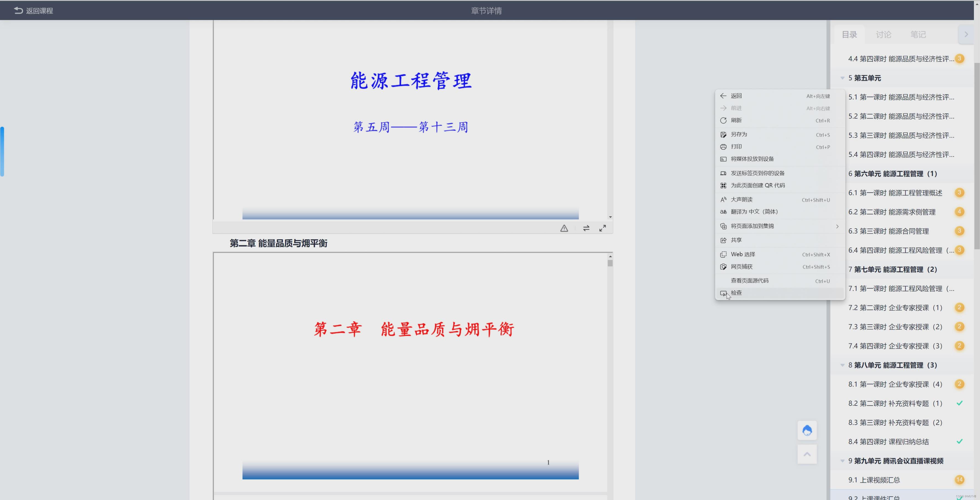Collapse the 5 第五单元 section
980x500 pixels.
(x=842, y=78)
